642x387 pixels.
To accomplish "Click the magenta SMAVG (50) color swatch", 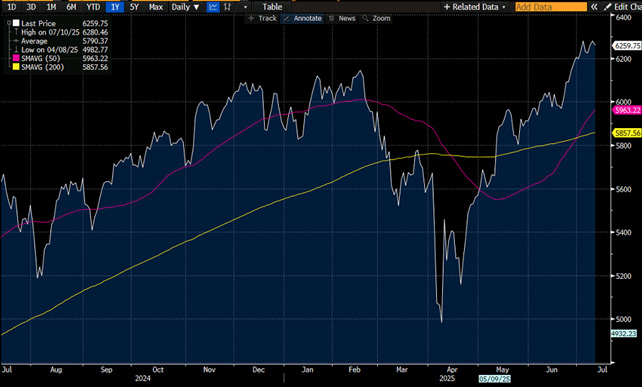I will tap(16, 58).
